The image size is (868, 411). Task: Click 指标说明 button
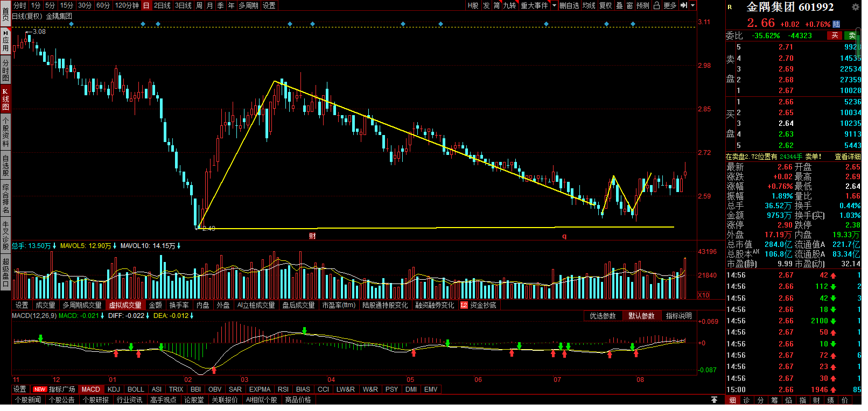point(679,316)
